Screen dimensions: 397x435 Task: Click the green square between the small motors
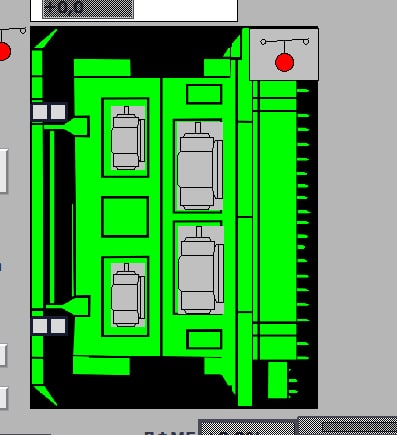pos(125,217)
